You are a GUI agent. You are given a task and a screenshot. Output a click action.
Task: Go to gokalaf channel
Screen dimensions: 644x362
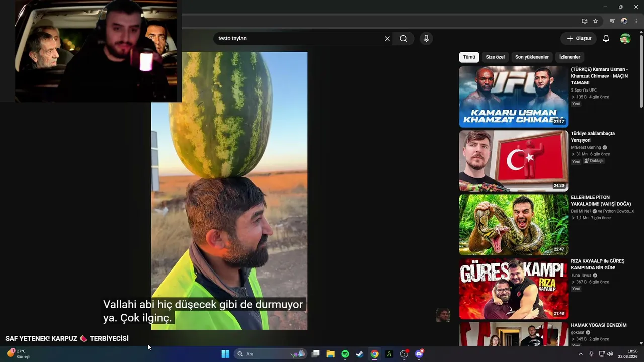(x=578, y=333)
